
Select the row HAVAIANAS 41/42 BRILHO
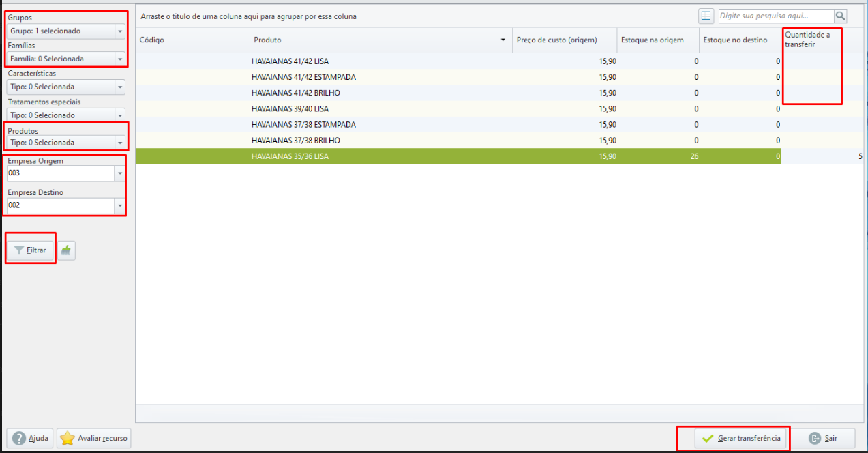(x=499, y=93)
